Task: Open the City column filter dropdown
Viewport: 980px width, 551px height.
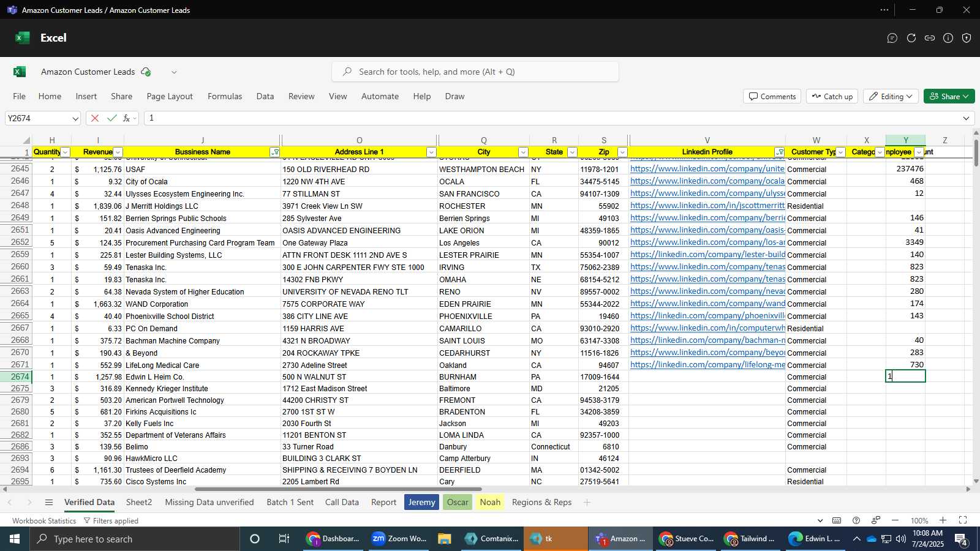Action: [523, 152]
